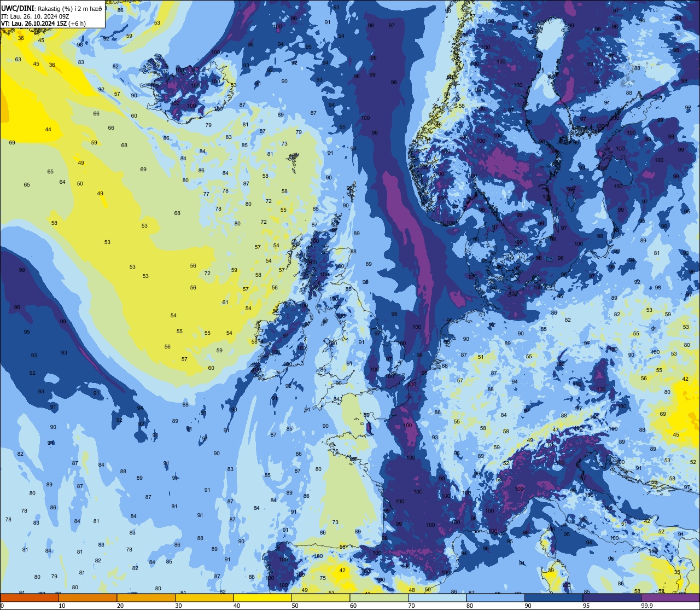Image resolution: width=700 pixels, height=610 pixels.
Task: Click the 0–10% dark orange legend segment
Action: [x=30, y=597]
